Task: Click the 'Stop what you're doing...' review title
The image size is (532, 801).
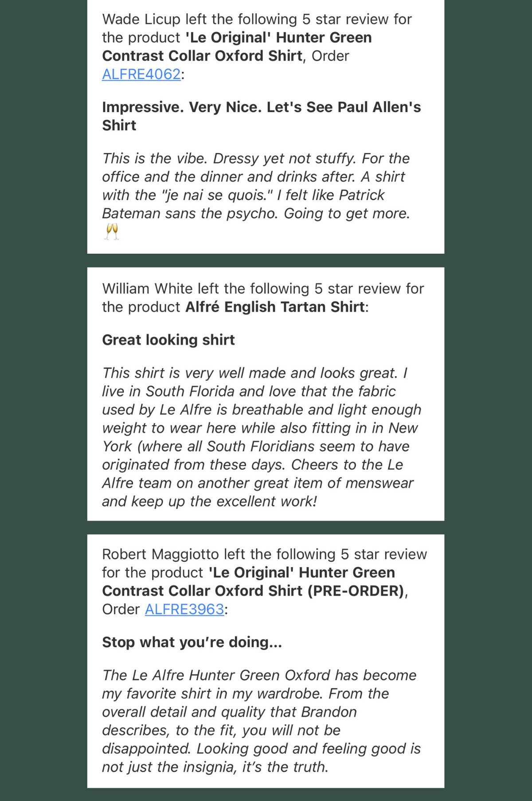Action: pos(192,642)
